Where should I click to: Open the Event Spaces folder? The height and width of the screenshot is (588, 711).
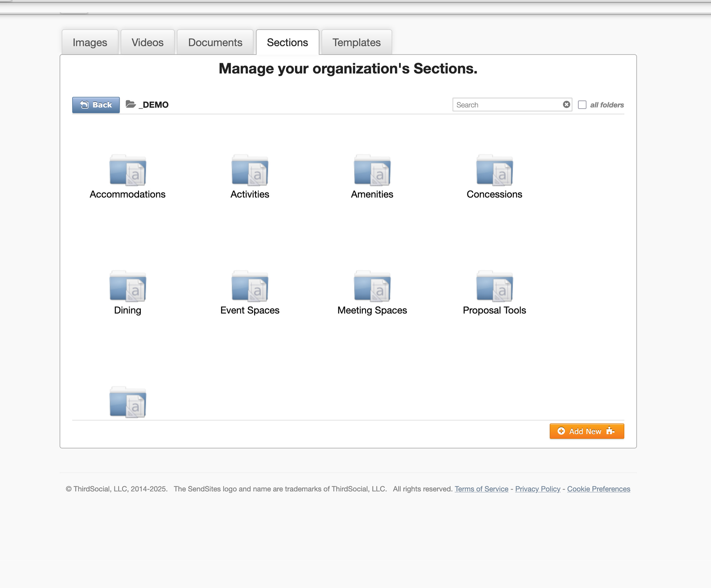point(250,287)
